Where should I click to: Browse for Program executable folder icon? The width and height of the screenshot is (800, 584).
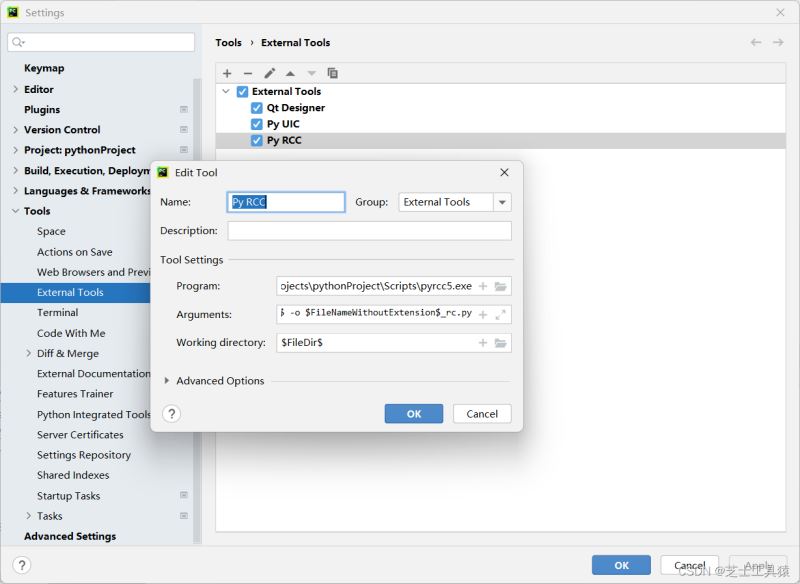tap(501, 286)
